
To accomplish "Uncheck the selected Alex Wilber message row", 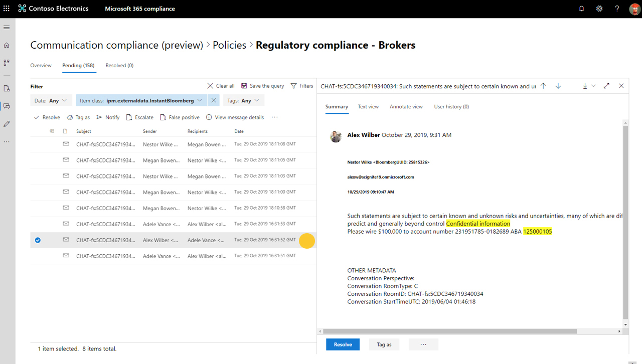I will pos(38,240).
